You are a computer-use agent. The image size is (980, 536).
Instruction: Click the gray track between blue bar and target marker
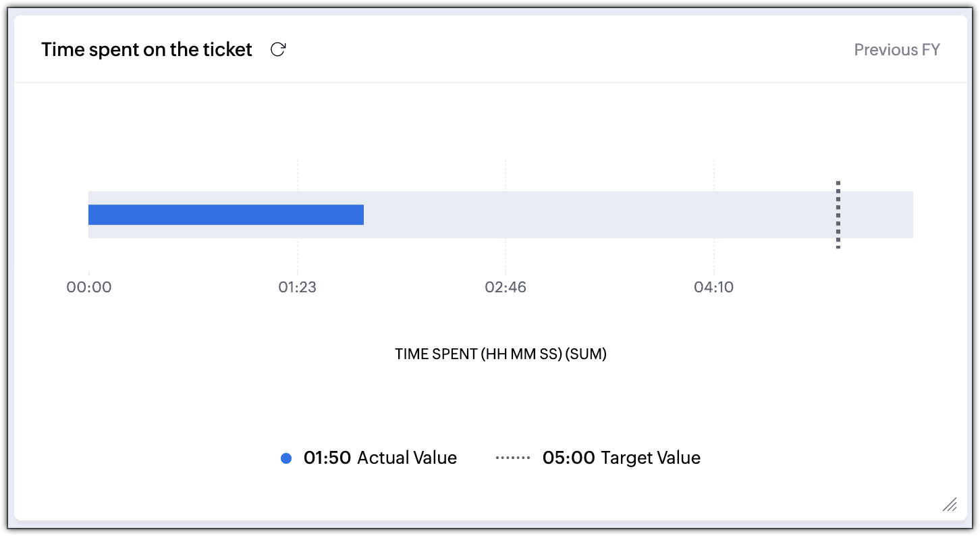tap(601, 215)
